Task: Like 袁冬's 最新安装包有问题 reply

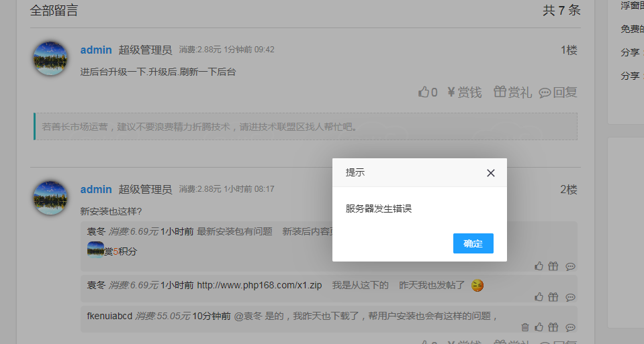Action: (x=539, y=266)
